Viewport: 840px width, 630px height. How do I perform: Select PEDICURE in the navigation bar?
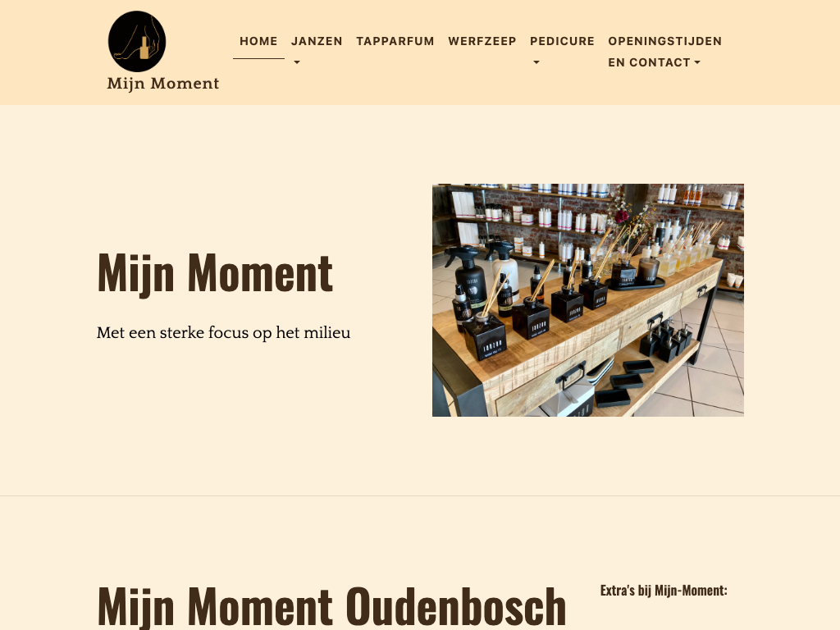pos(562,41)
